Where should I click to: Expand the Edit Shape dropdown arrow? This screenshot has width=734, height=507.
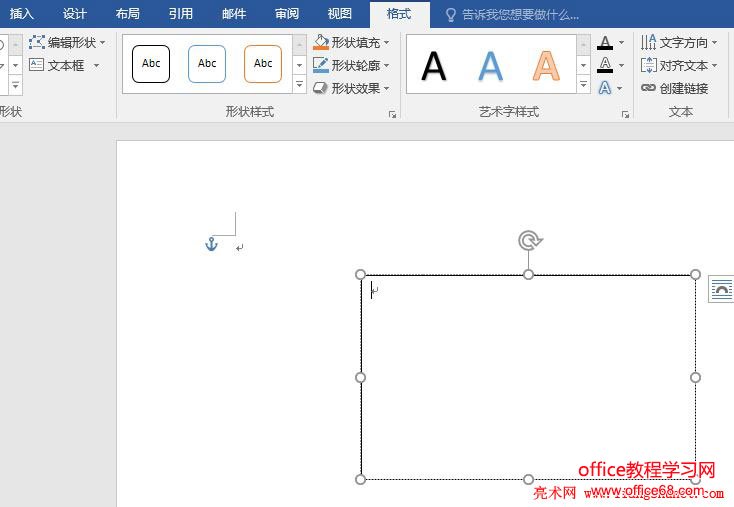pyautogui.click(x=103, y=43)
